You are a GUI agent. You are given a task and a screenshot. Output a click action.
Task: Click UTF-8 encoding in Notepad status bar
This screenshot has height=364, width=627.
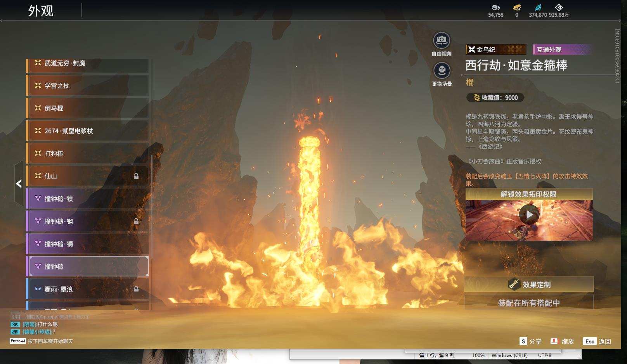(545, 355)
